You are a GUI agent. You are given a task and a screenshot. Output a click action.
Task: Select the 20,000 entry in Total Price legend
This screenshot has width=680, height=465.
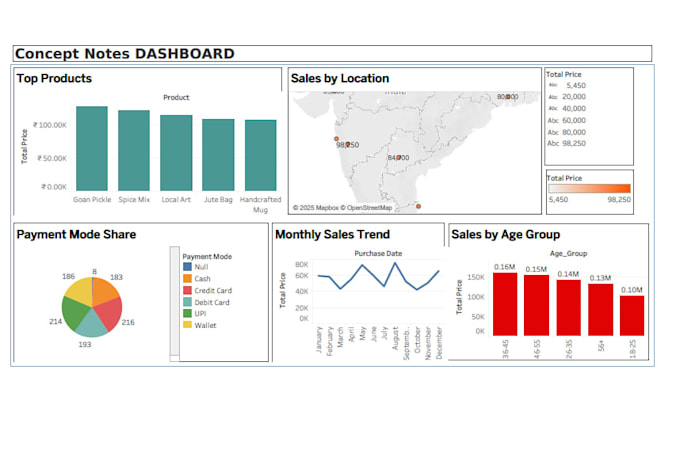coord(567,97)
